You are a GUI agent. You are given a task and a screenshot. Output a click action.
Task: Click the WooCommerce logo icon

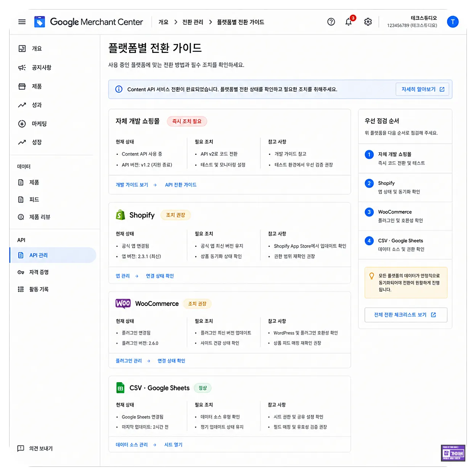click(x=123, y=304)
